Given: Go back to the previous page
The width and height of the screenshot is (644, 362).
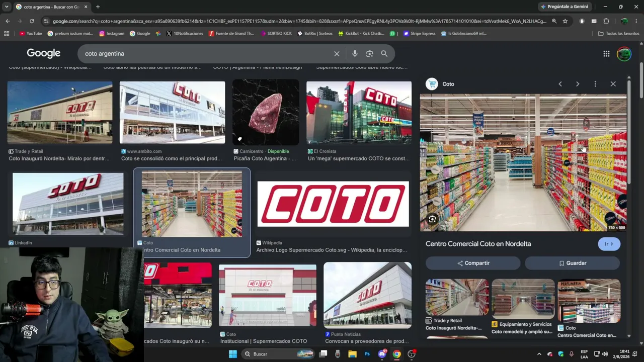Looking at the screenshot, I should 8,21.
